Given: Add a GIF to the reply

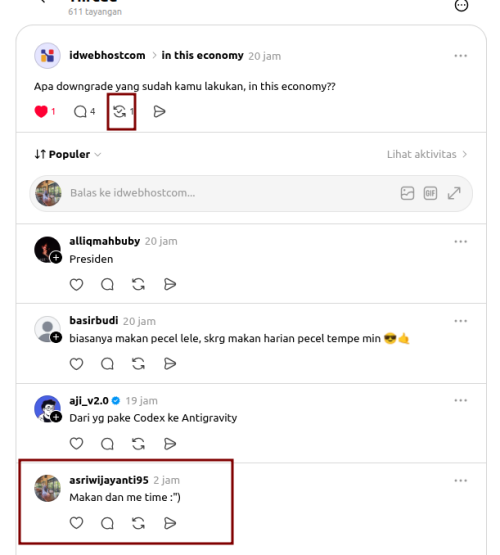Looking at the screenshot, I should (430, 193).
